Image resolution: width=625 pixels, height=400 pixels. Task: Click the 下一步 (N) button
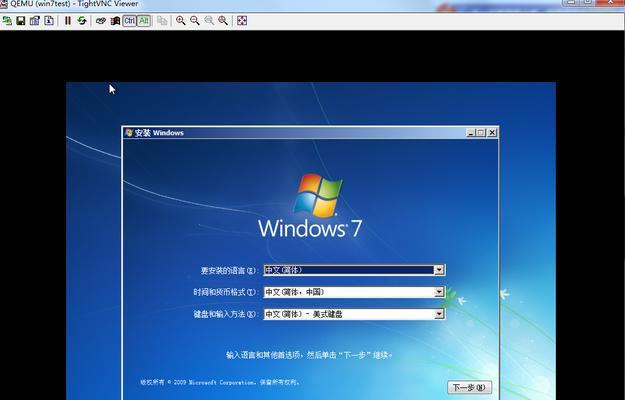coord(469,387)
